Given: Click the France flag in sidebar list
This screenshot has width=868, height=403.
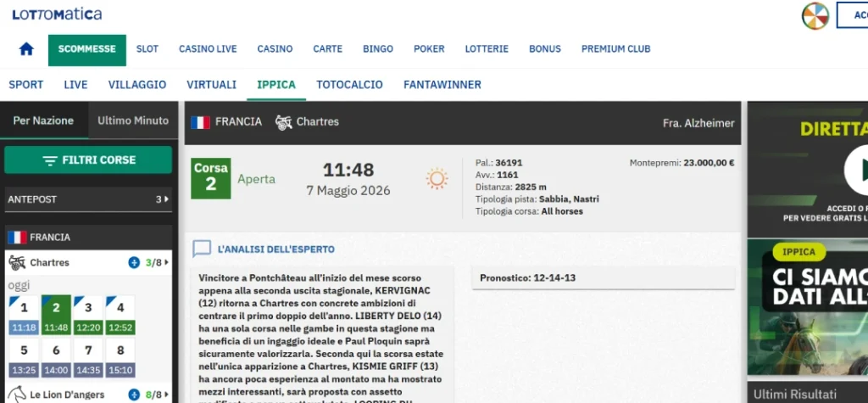Looking at the screenshot, I should [x=17, y=238].
